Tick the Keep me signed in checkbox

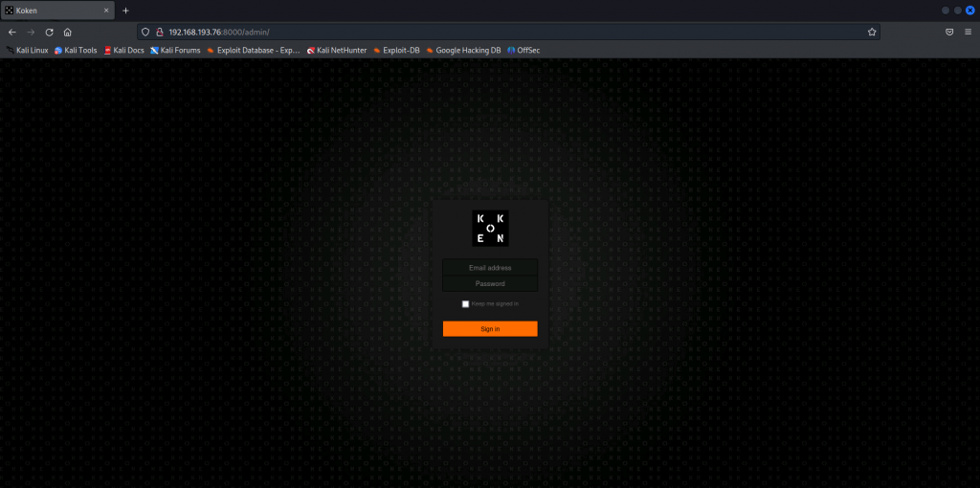(x=465, y=303)
